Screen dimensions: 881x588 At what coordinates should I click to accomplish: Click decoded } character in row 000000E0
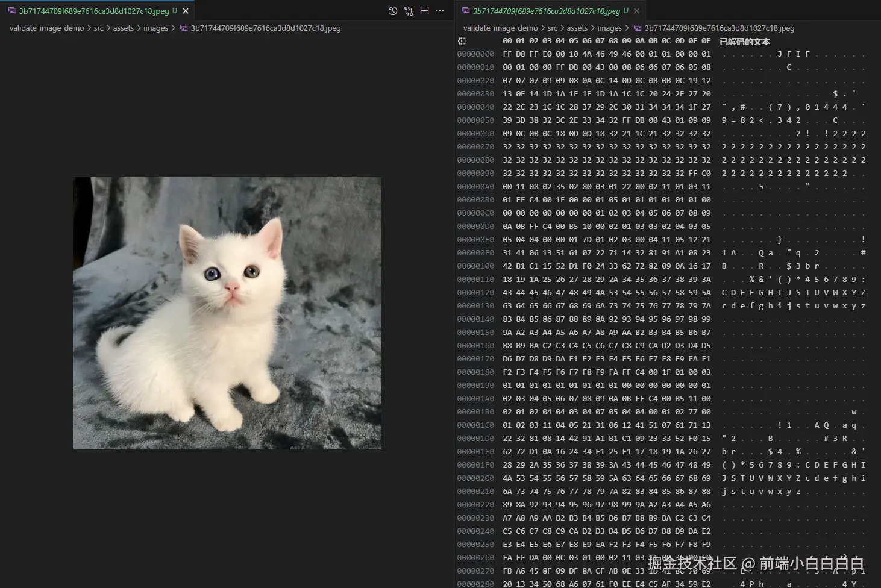coord(780,240)
